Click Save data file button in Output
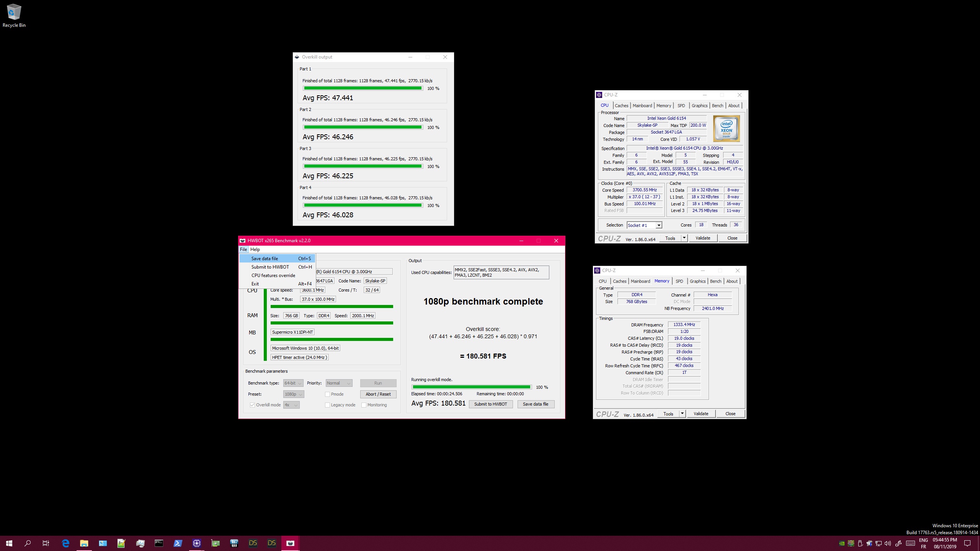Image resolution: width=980 pixels, height=551 pixels. coord(536,404)
